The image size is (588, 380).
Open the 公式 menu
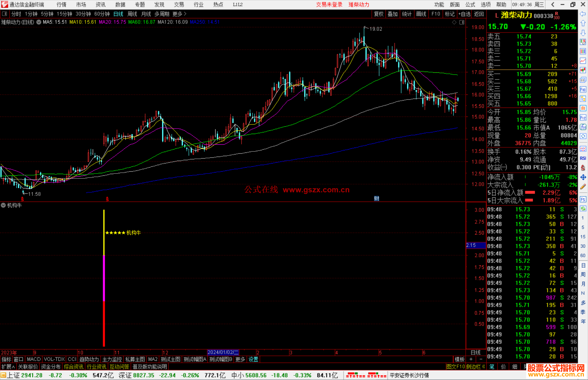tap(470, 5)
